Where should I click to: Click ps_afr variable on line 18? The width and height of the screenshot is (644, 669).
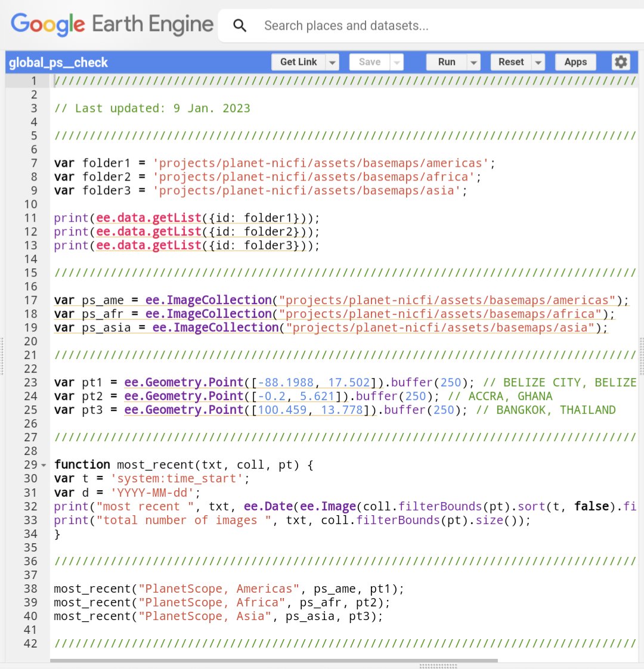pyautogui.click(x=103, y=314)
